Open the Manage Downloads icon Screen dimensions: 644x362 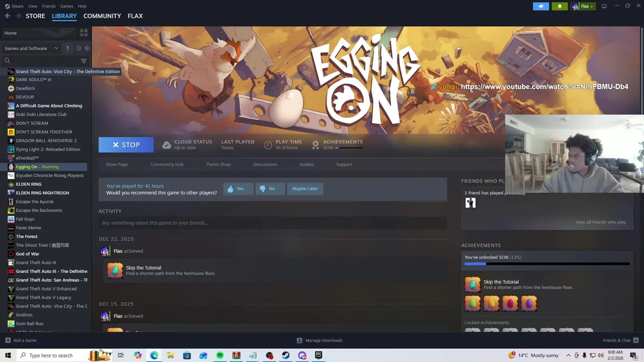(299, 340)
